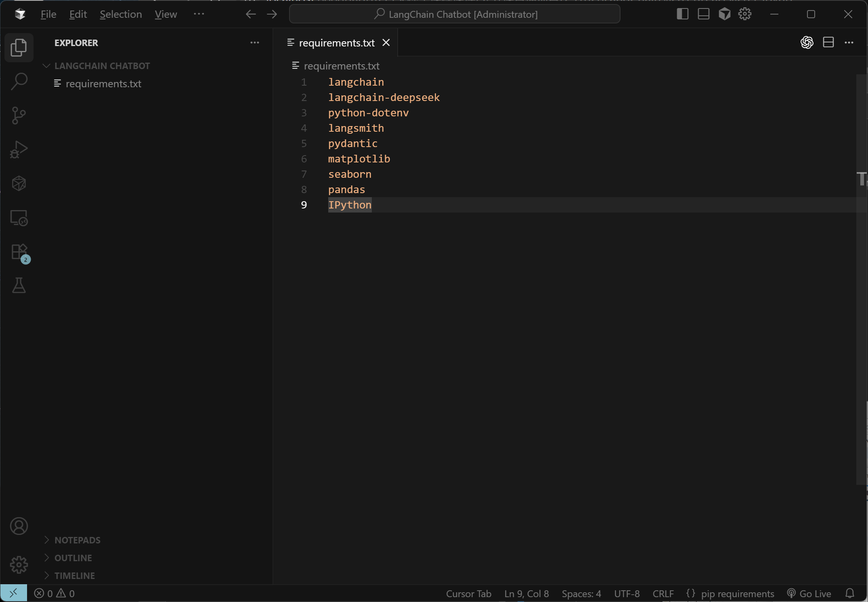
Task: Open the Selection menu
Action: point(121,14)
